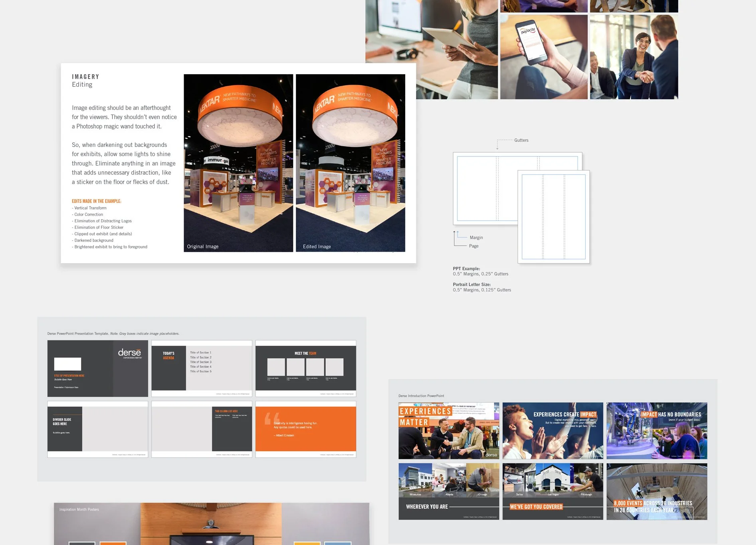756x545 pixels.
Task: Click 'EDITS MADE IN THE EXAMPLE:' heading
Action: (97, 201)
